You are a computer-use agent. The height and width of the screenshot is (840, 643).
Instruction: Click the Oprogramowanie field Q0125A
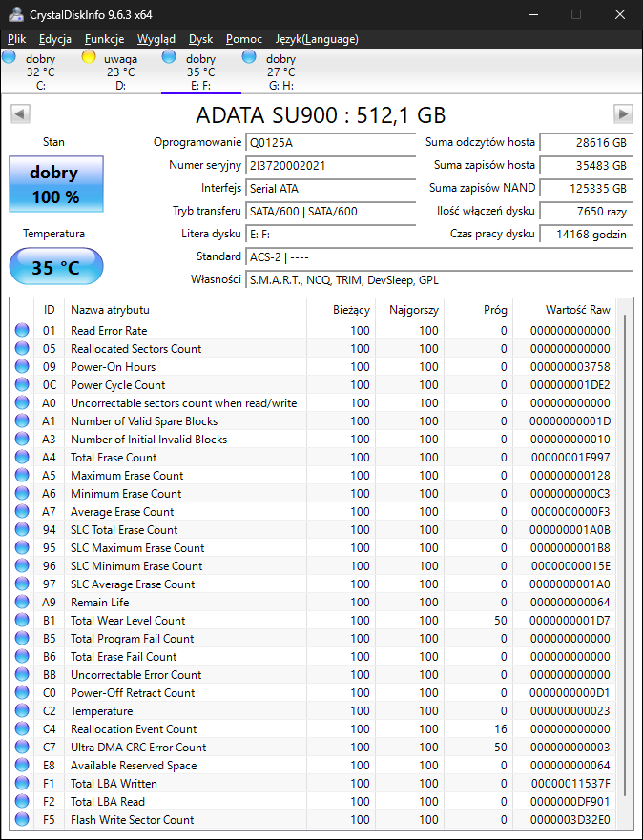331,143
